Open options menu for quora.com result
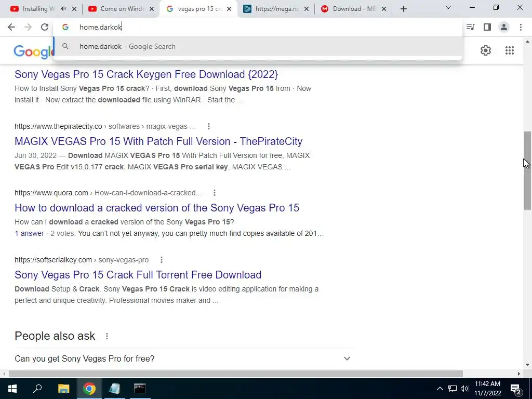Viewport: 532px width, 399px height. coord(215,193)
